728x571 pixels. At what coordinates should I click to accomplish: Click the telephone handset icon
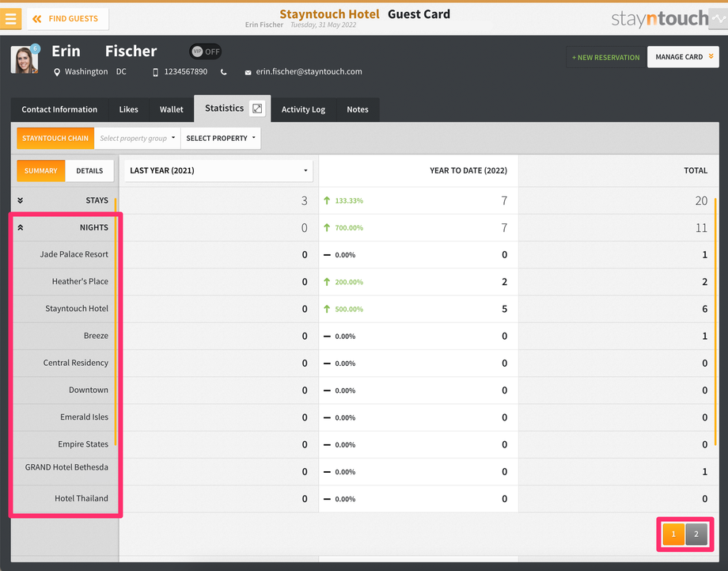point(224,72)
